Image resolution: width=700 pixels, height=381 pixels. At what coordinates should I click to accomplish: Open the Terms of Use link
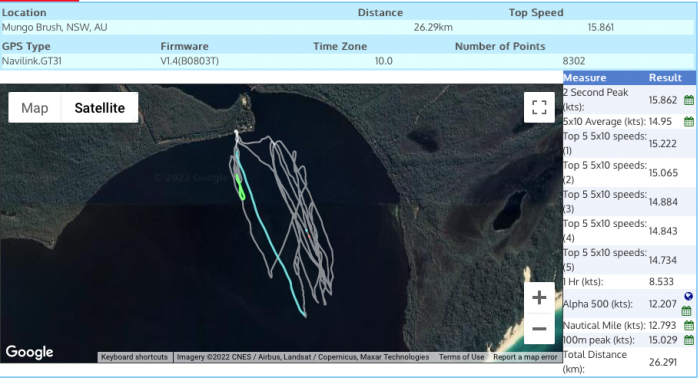coord(461,357)
